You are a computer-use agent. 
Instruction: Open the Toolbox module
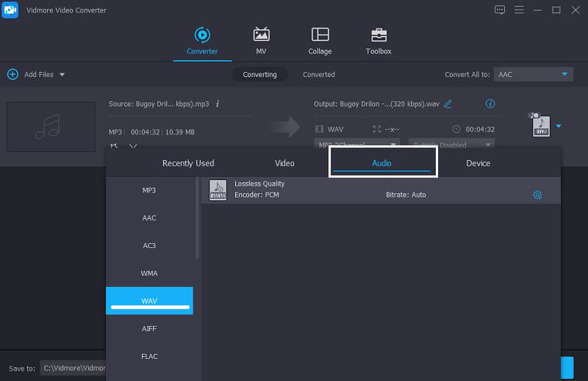point(379,41)
